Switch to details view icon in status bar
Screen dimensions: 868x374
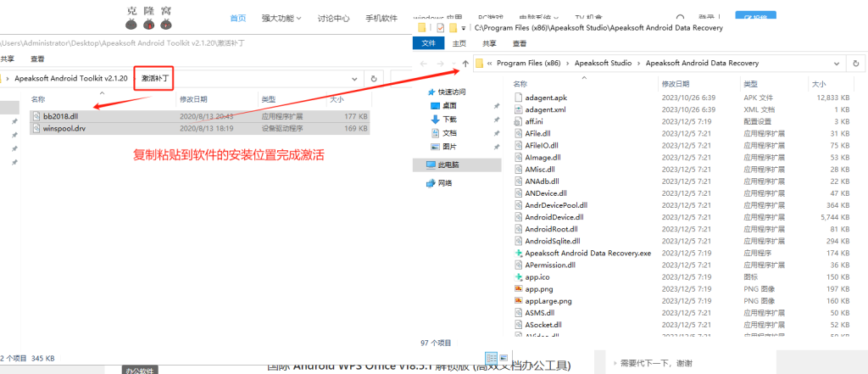(491, 357)
